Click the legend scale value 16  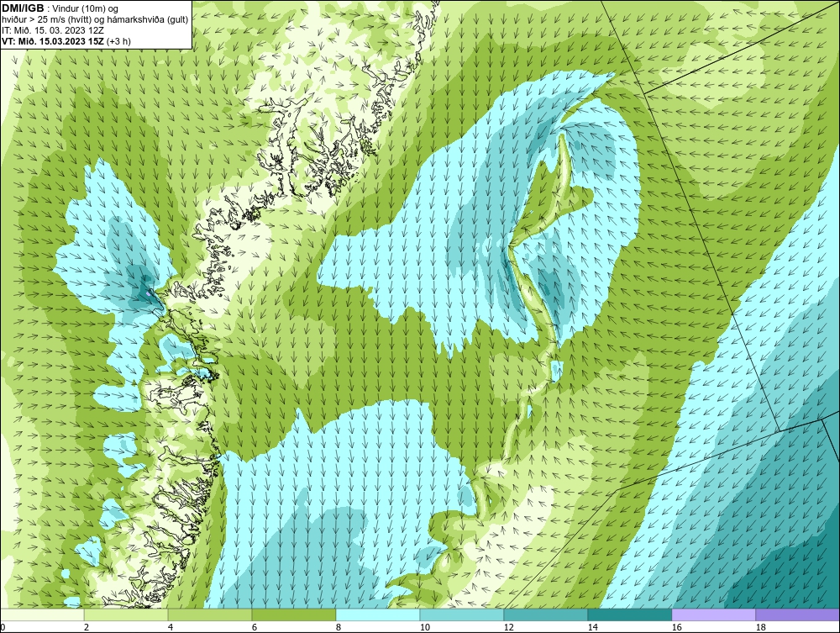pyautogui.click(x=676, y=627)
